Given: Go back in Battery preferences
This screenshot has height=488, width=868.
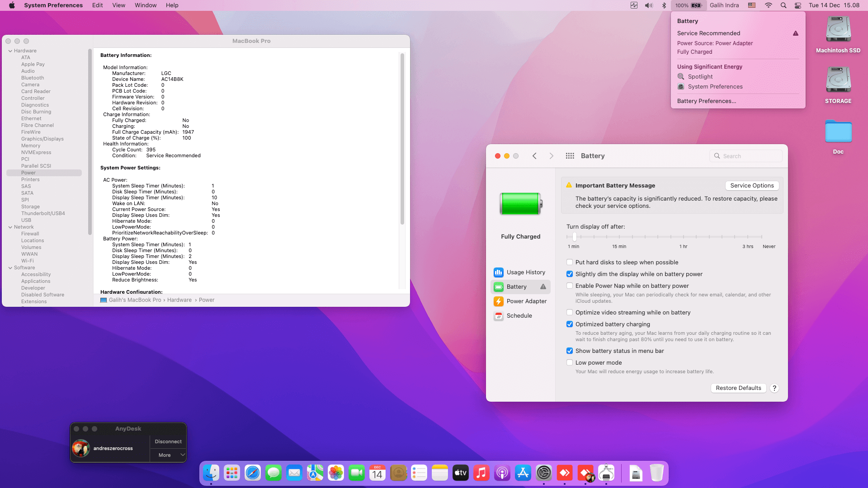Looking at the screenshot, I should point(534,156).
